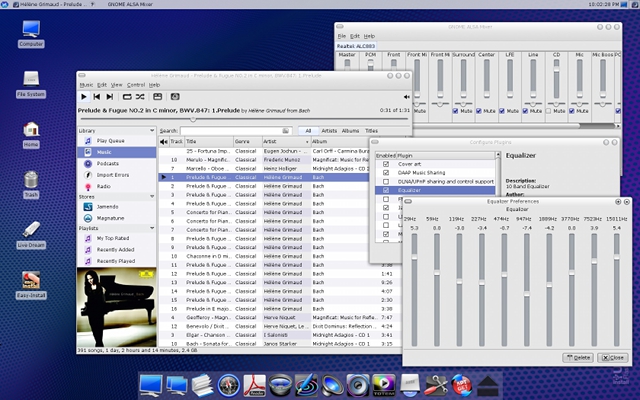Viewport: 640px width, 400px height.
Task: Disable DAAP Music Sharing plugin checkbox
Action: point(386,173)
